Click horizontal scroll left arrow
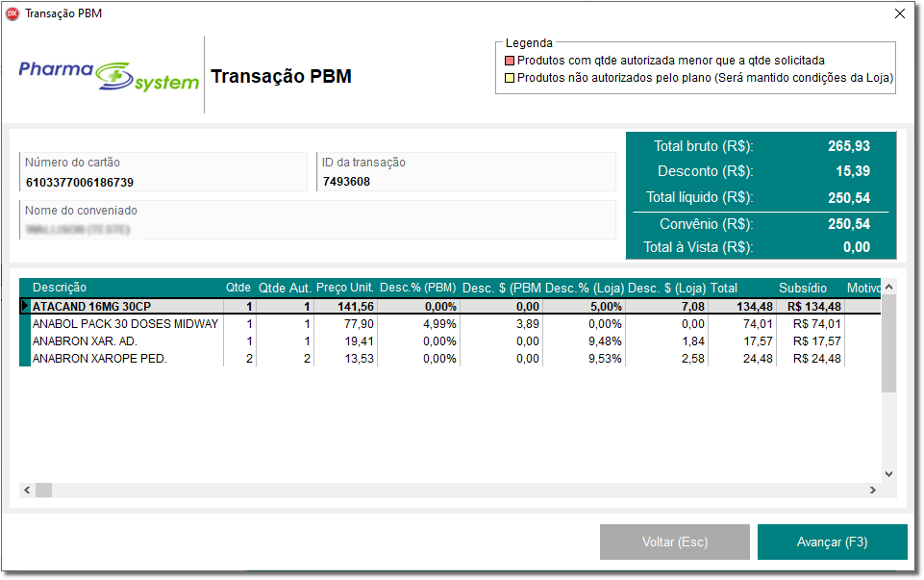 [27, 490]
